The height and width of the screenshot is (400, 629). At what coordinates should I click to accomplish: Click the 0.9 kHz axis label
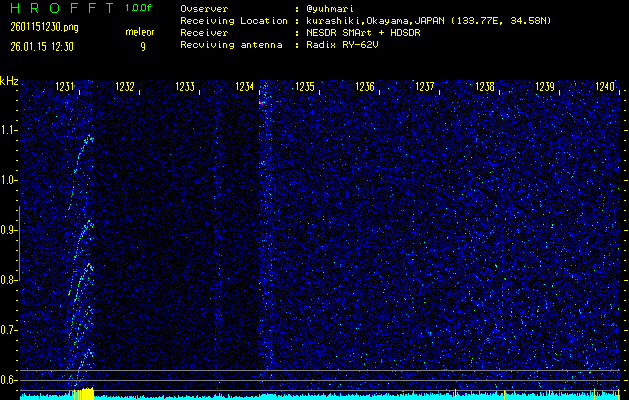tap(9, 230)
